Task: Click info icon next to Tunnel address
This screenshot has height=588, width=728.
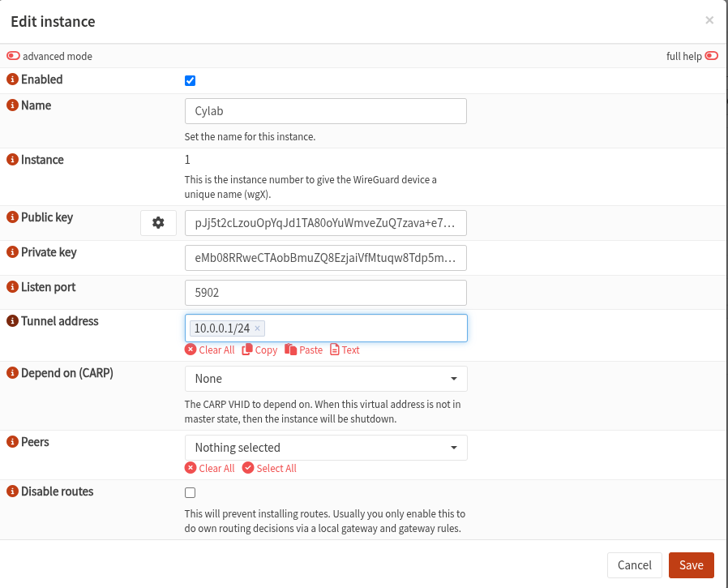Action: pyautogui.click(x=13, y=321)
